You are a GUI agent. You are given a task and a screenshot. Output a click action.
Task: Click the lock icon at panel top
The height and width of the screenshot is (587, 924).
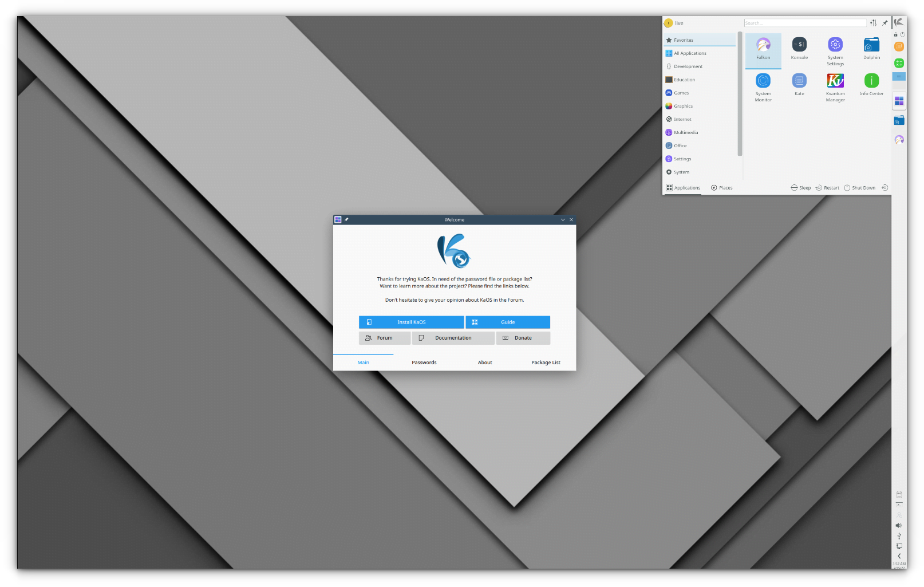tap(895, 34)
